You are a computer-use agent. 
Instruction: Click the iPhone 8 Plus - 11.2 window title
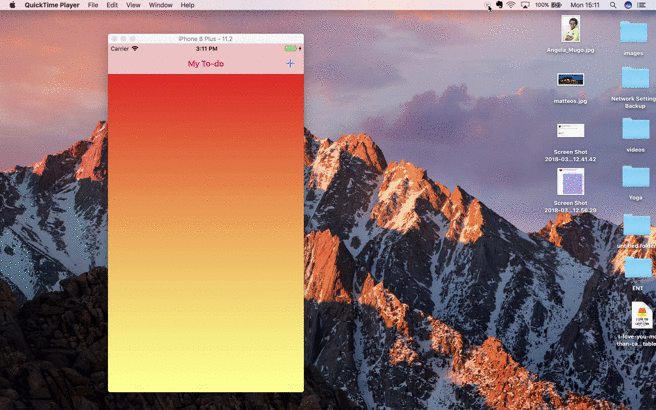205,38
